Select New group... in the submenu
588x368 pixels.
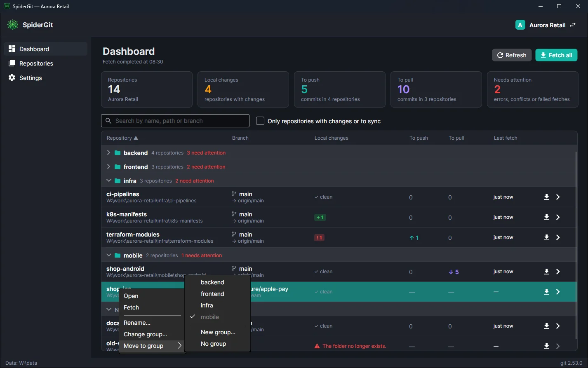(x=217, y=332)
